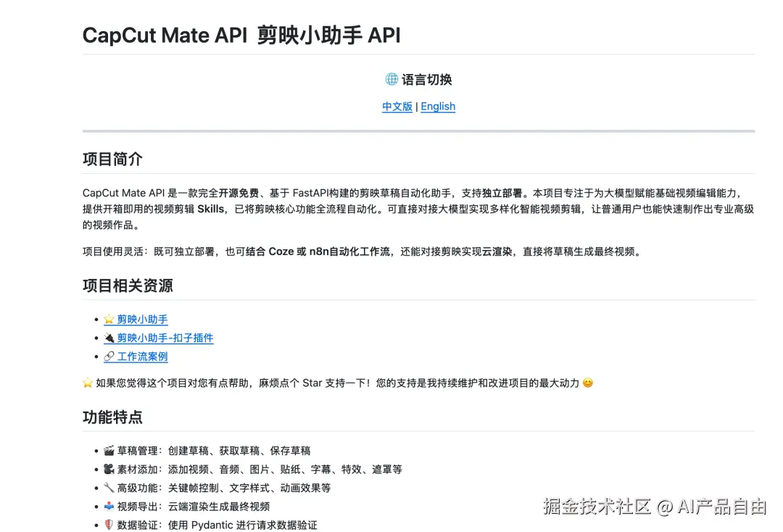Click the 项目相关资源 heading
Image resolution: width=783 pixels, height=532 pixels.
tap(128, 286)
